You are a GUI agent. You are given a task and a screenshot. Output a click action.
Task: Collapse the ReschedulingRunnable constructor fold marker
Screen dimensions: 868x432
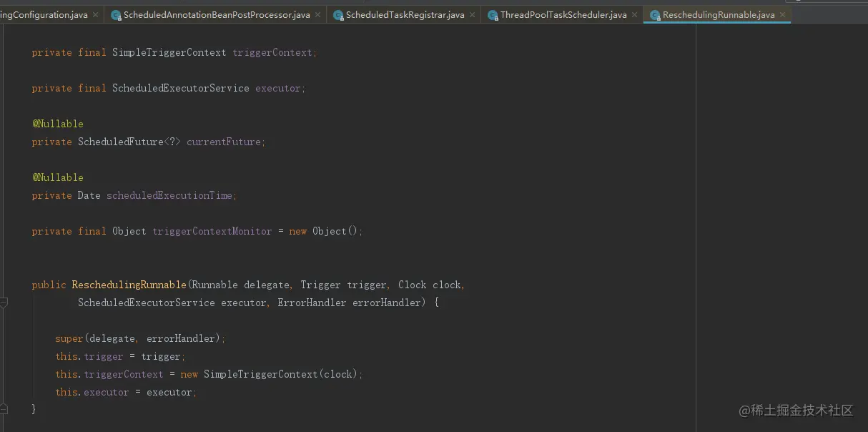point(4,303)
